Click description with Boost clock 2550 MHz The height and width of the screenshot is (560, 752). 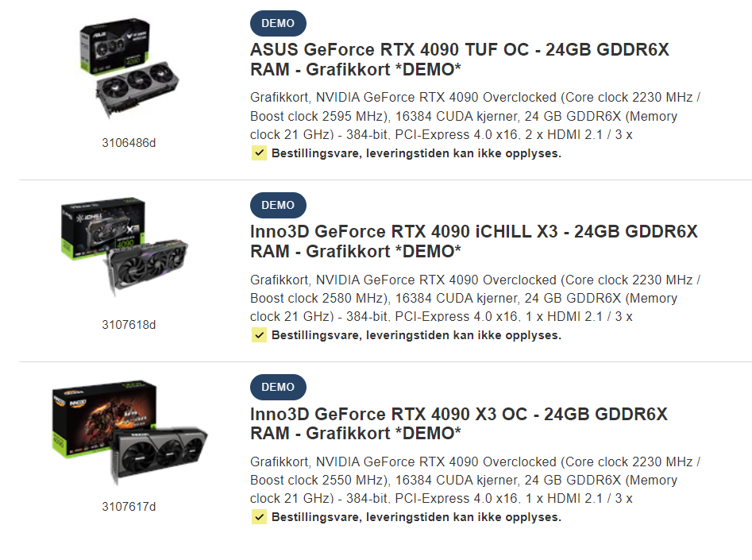click(x=475, y=480)
